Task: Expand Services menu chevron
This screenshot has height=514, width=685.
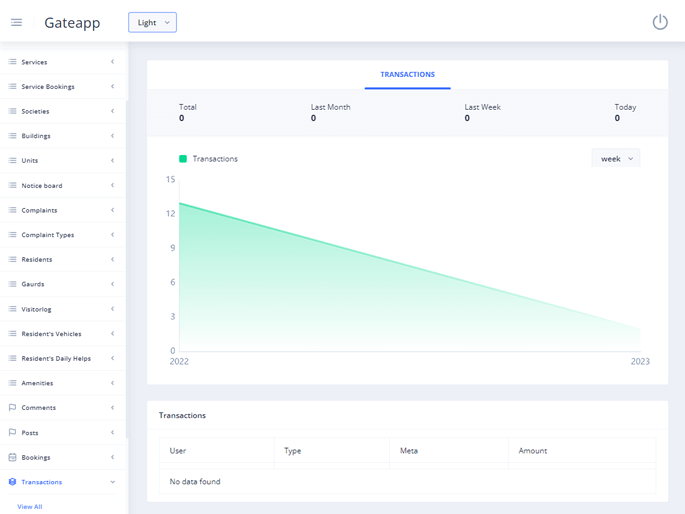Action: coord(112,62)
